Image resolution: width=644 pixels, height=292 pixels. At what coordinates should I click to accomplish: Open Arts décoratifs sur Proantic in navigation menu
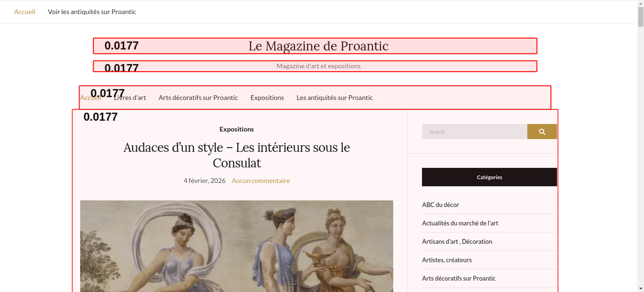pyautogui.click(x=198, y=98)
